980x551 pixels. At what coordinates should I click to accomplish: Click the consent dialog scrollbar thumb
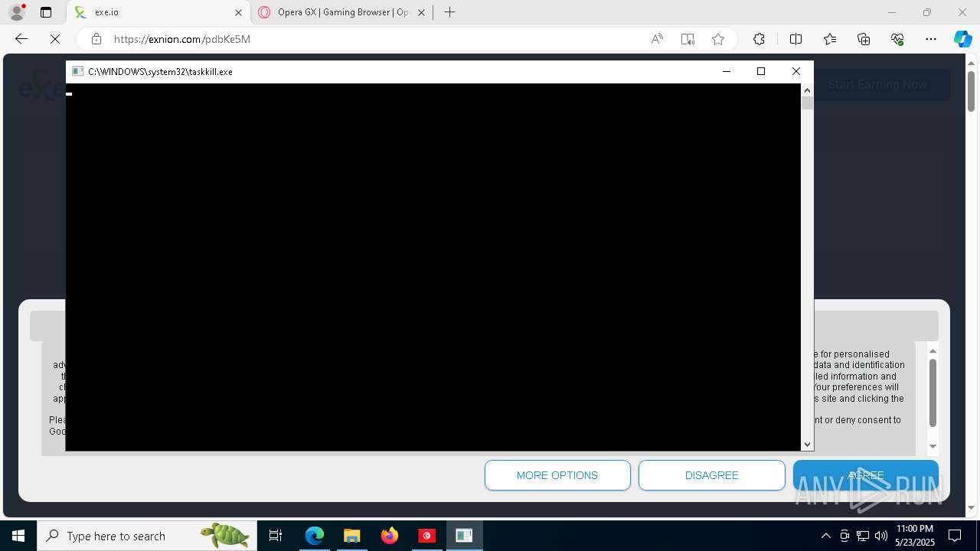point(933,393)
